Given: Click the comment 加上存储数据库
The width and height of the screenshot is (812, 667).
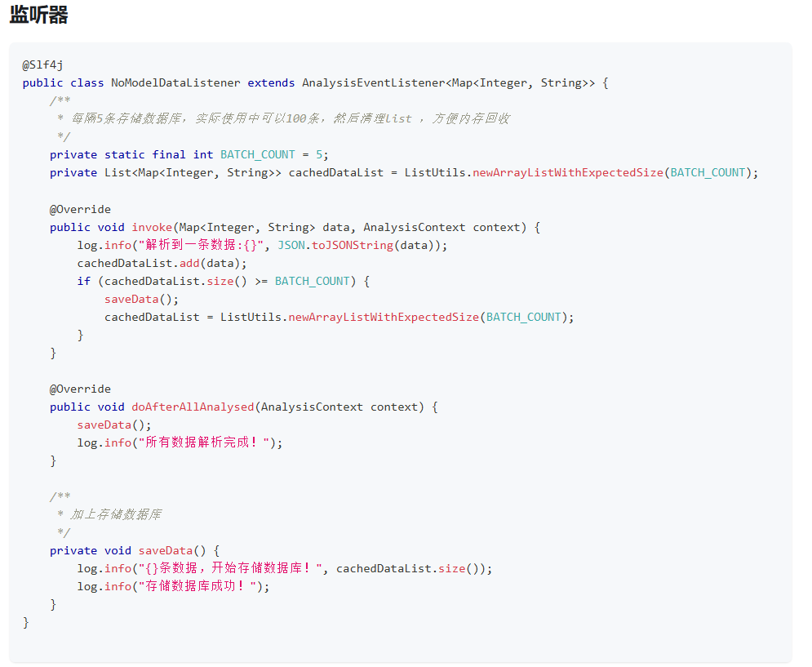Looking at the screenshot, I should pyautogui.click(x=116, y=514).
